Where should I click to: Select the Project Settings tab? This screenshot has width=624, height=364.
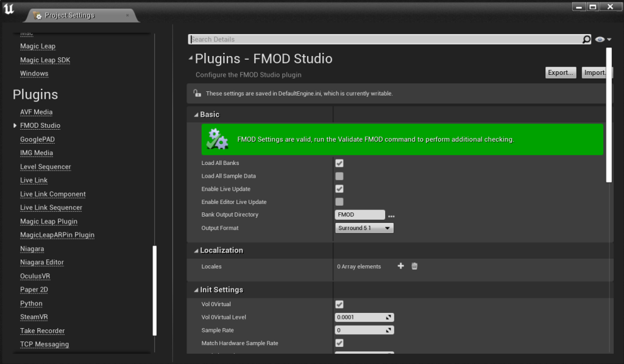point(82,15)
